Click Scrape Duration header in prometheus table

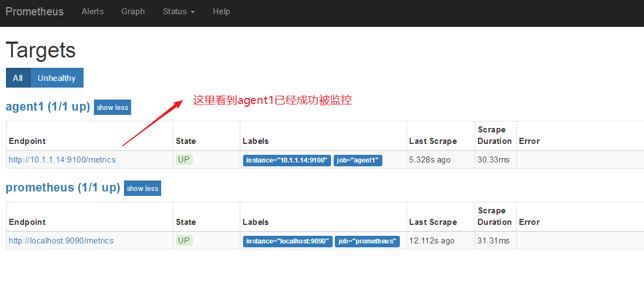click(494, 217)
